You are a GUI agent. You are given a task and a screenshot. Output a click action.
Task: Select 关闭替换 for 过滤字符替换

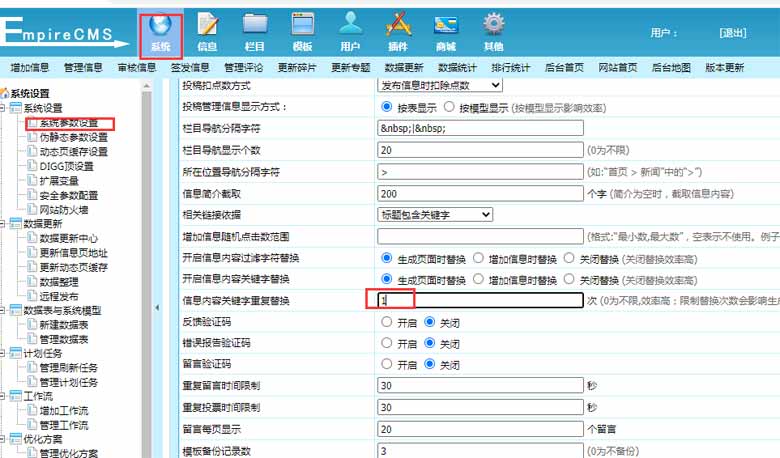pos(569,258)
